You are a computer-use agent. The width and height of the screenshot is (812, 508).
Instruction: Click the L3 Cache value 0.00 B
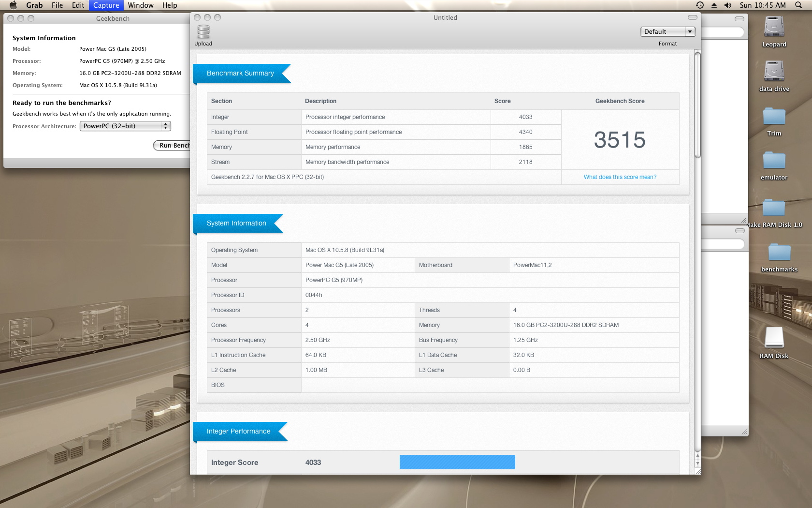pyautogui.click(x=522, y=370)
